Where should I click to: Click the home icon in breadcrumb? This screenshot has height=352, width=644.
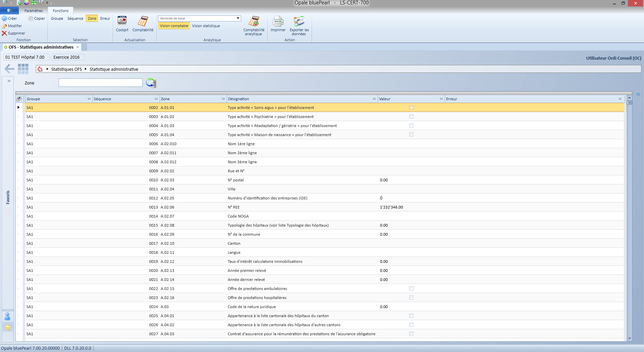[x=40, y=69]
